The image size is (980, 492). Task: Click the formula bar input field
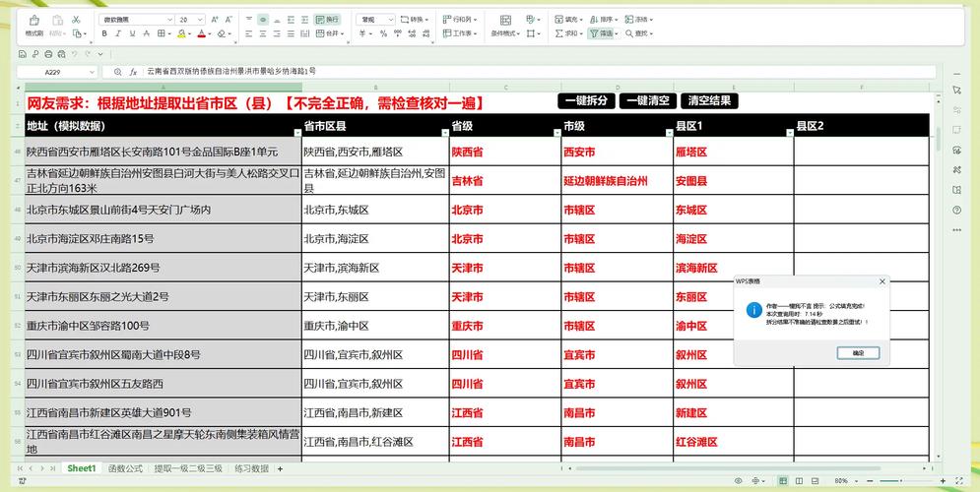click(x=538, y=73)
